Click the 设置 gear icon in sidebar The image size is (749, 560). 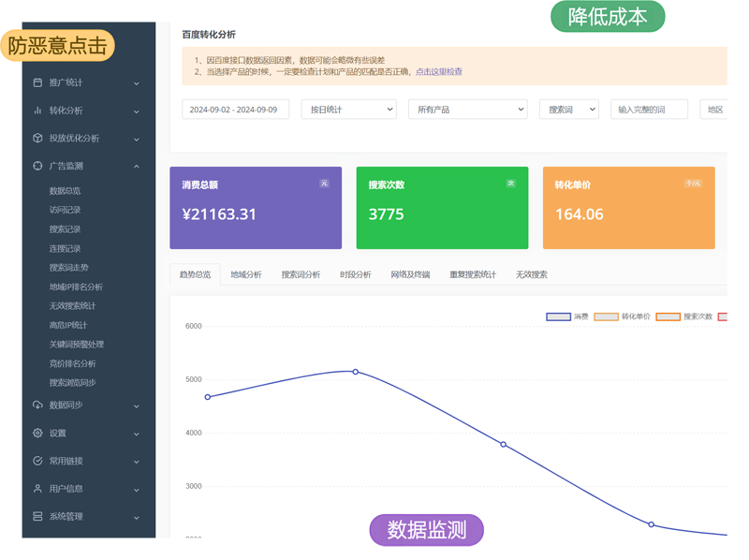pos(37,434)
